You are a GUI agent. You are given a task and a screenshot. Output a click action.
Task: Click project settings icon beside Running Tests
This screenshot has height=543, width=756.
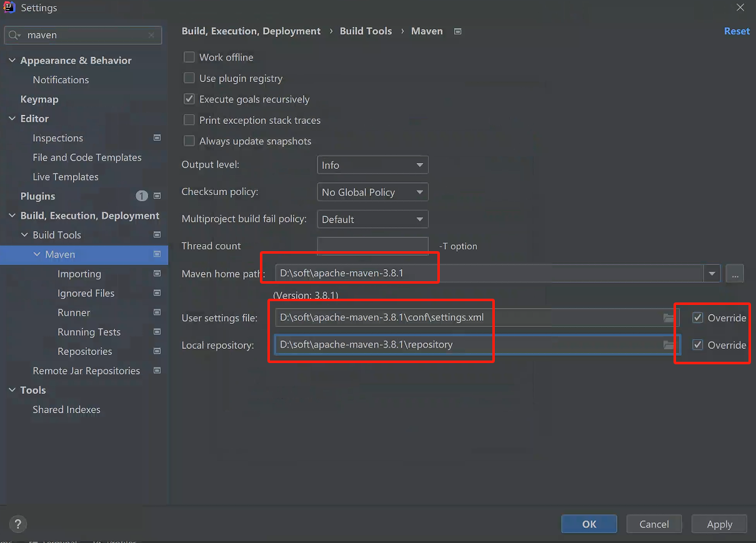tap(157, 332)
